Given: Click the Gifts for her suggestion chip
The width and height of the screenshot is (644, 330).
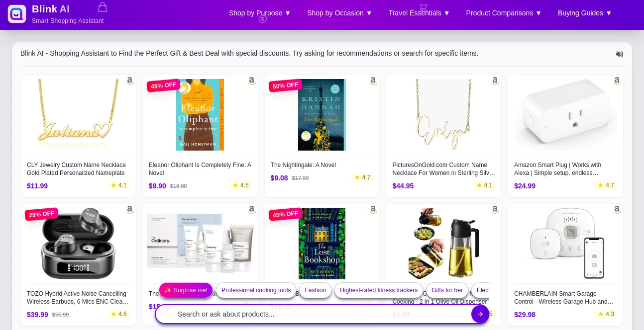Looking at the screenshot, I should (447, 290).
